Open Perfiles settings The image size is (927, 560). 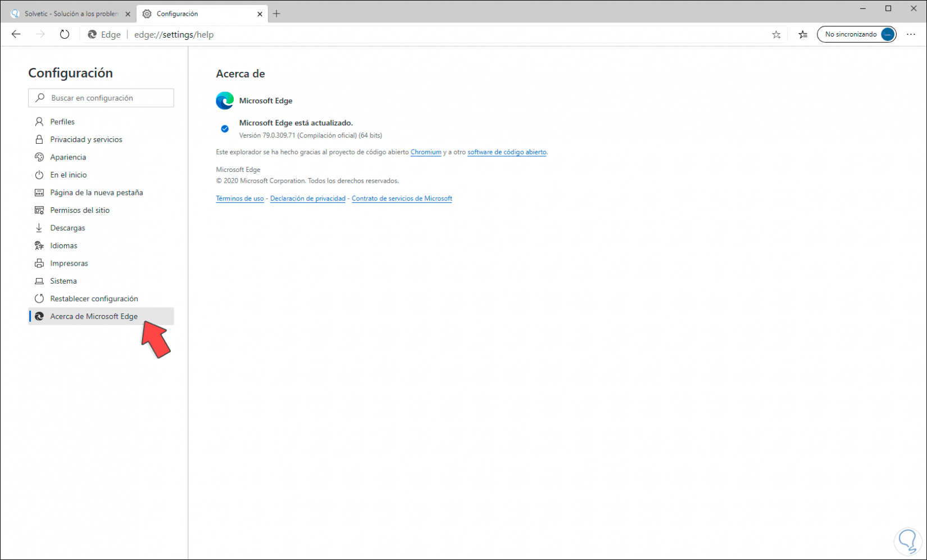pyautogui.click(x=101, y=121)
